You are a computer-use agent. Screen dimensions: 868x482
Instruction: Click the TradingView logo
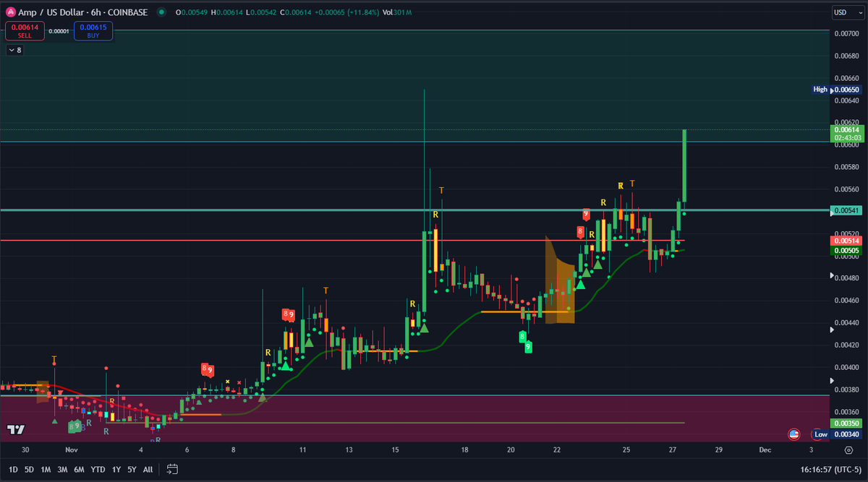pyautogui.click(x=16, y=430)
